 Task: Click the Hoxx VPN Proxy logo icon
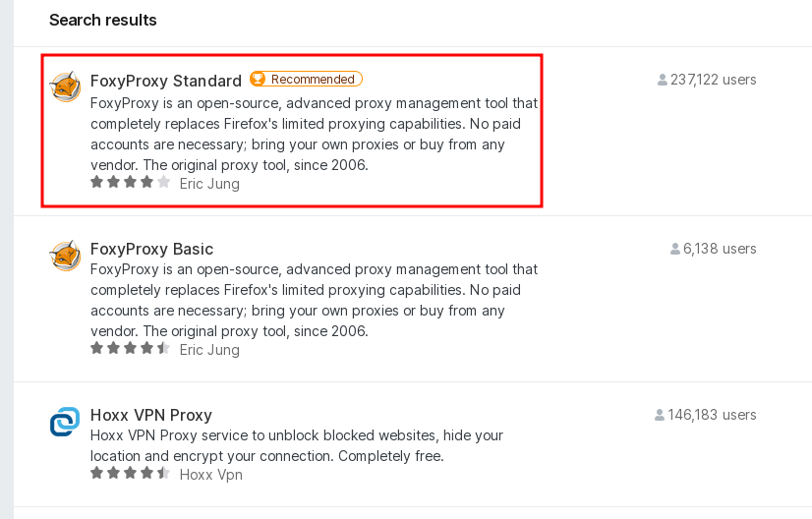65,422
